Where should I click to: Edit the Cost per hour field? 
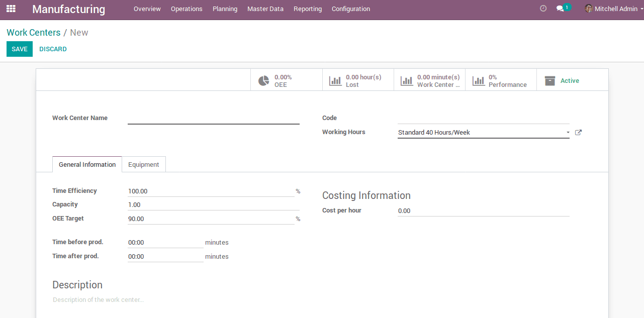point(484,211)
